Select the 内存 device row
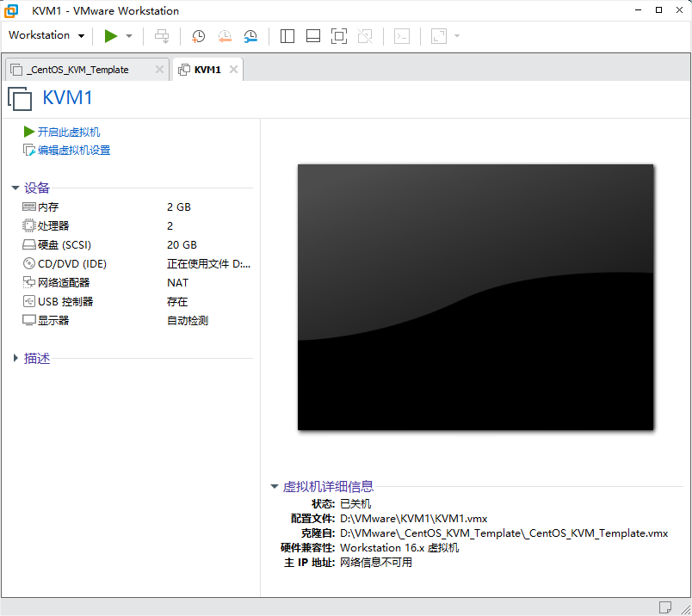This screenshot has height=616, width=692. (x=136, y=207)
